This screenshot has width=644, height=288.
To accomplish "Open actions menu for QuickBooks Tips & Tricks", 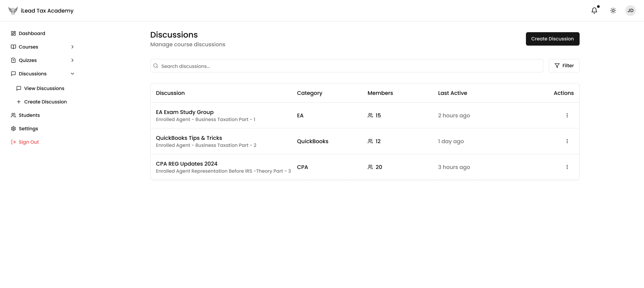I will click(x=567, y=141).
